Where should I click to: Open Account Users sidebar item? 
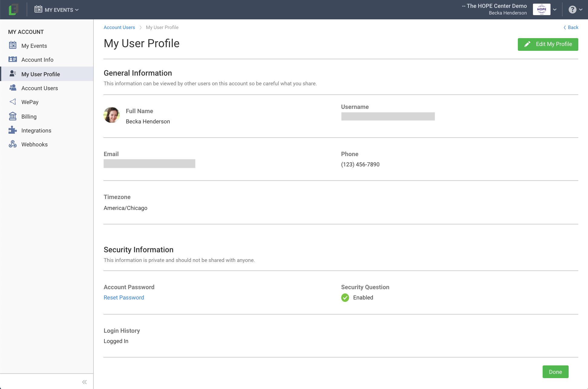[x=40, y=88]
